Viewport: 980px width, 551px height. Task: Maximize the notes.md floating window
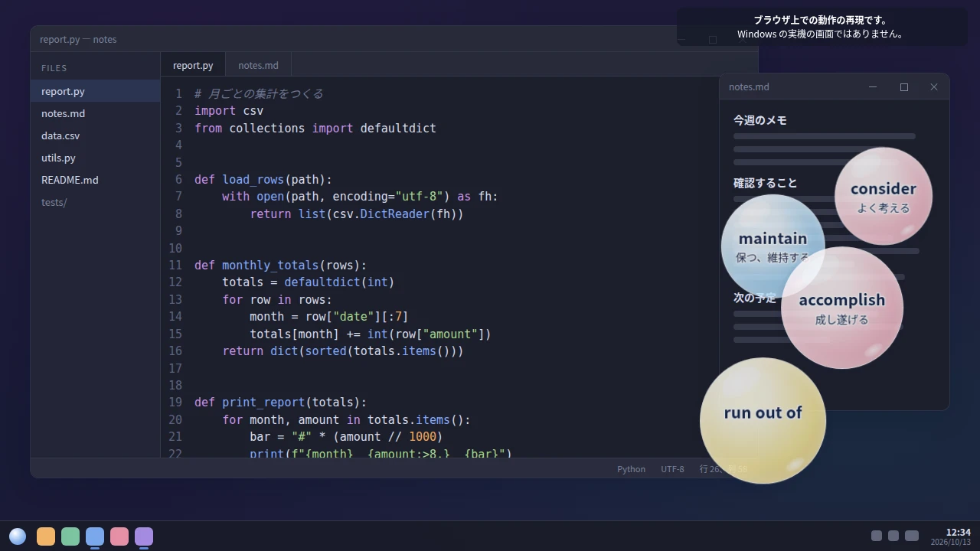tap(904, 87)
